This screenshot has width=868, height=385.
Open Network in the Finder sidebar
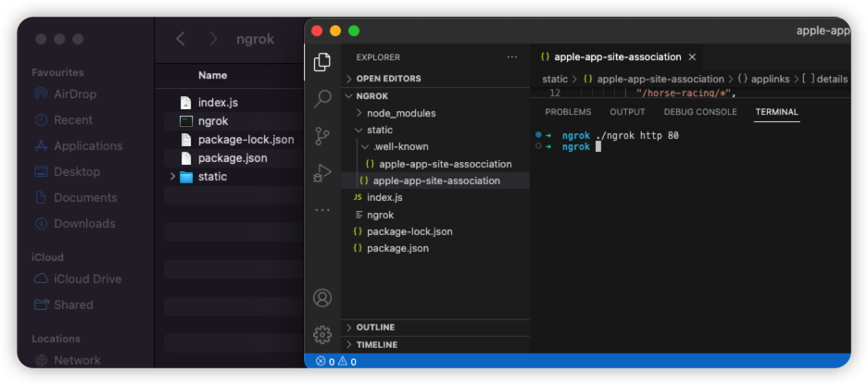(x=68, y=360)
